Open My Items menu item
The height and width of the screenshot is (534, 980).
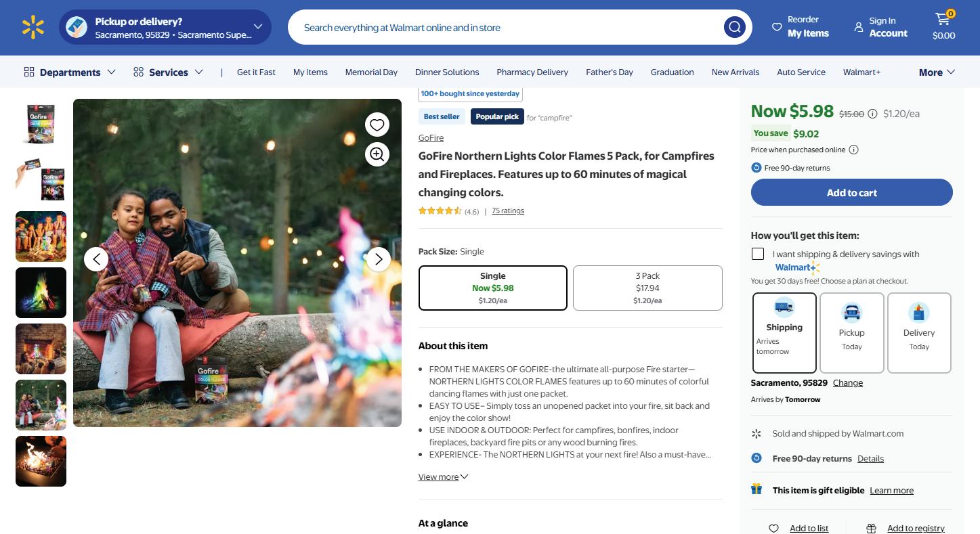(310, 72)
